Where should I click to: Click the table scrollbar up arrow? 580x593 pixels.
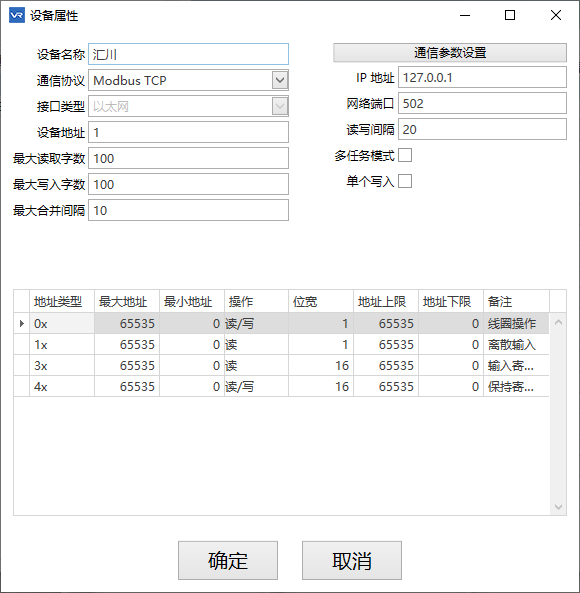(x=558, y=322)
